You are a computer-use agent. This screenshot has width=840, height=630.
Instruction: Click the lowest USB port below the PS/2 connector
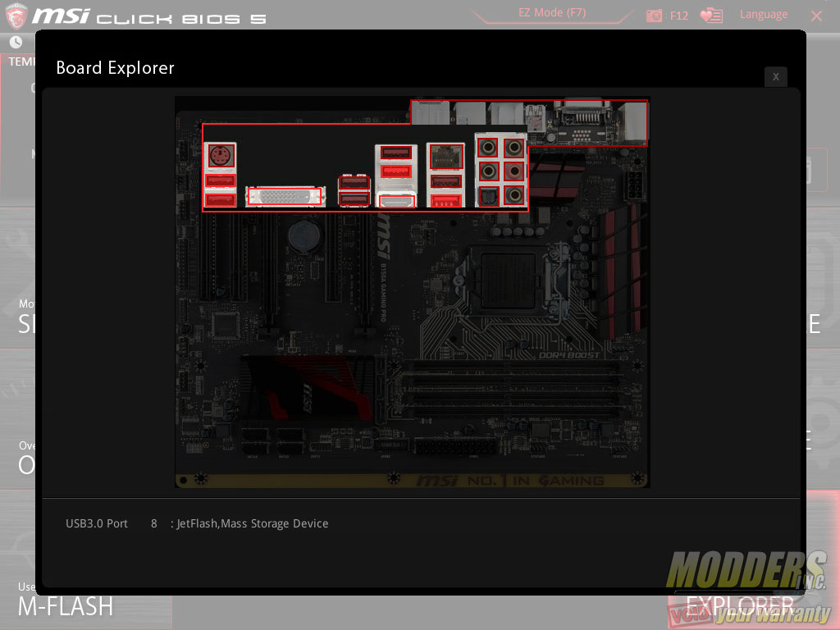220,200
